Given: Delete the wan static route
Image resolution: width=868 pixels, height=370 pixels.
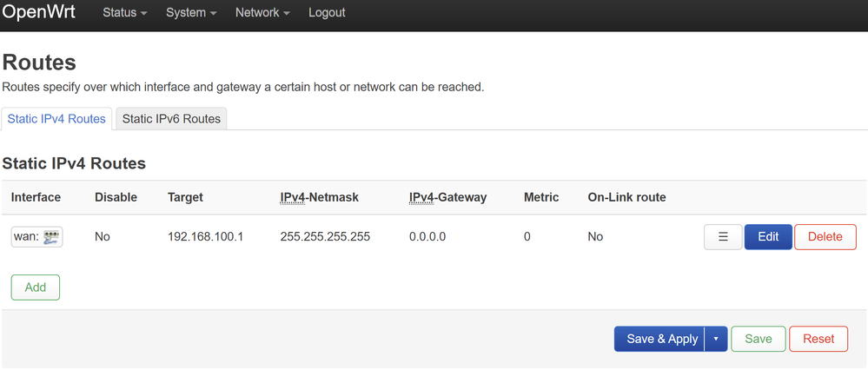Looking at the screenshot, I should [x=825, y=236].
